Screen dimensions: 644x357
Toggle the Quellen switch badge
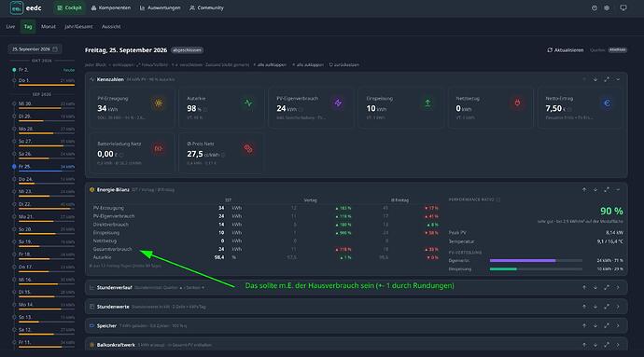tap(617, 50)
